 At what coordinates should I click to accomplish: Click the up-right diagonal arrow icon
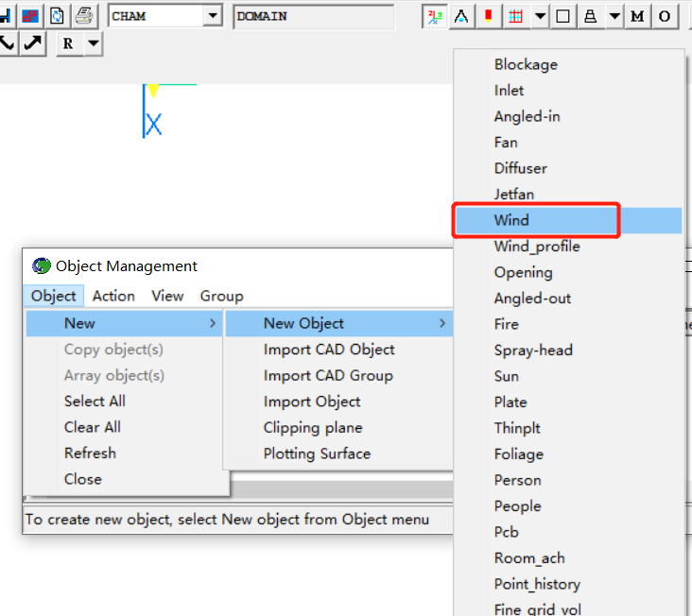coord(33,43)
